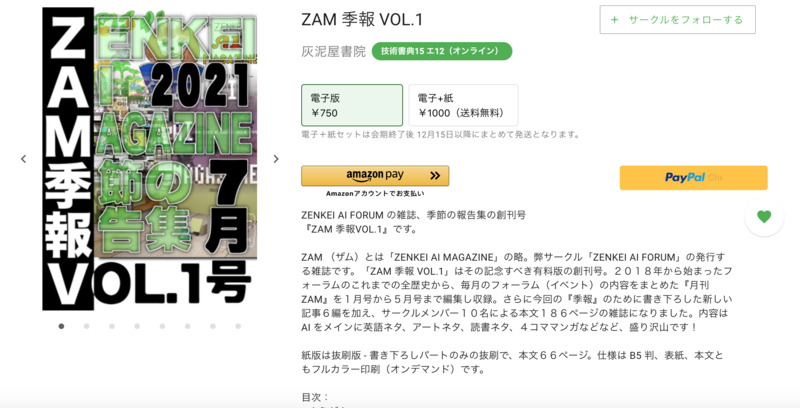The width and height of the screenshot is (800, 408).
Task: Click the plus icon on follow button
Action: tap(614, 20)
